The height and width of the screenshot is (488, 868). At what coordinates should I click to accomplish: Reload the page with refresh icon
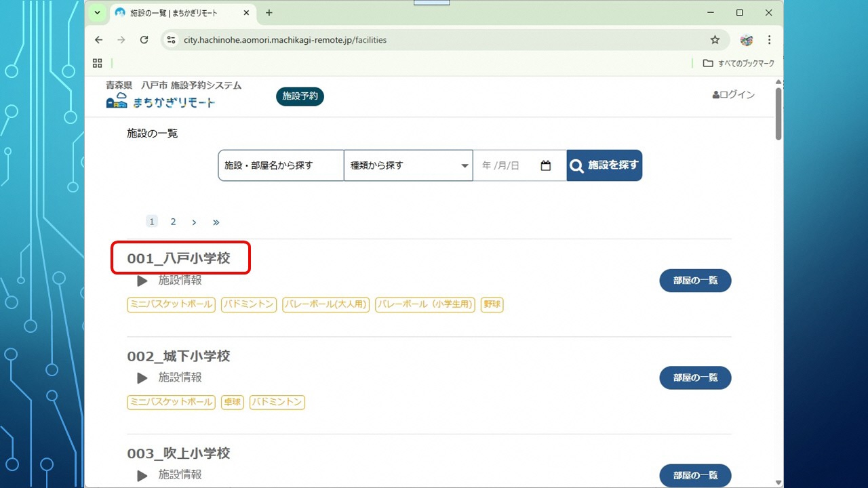point(144,40)
